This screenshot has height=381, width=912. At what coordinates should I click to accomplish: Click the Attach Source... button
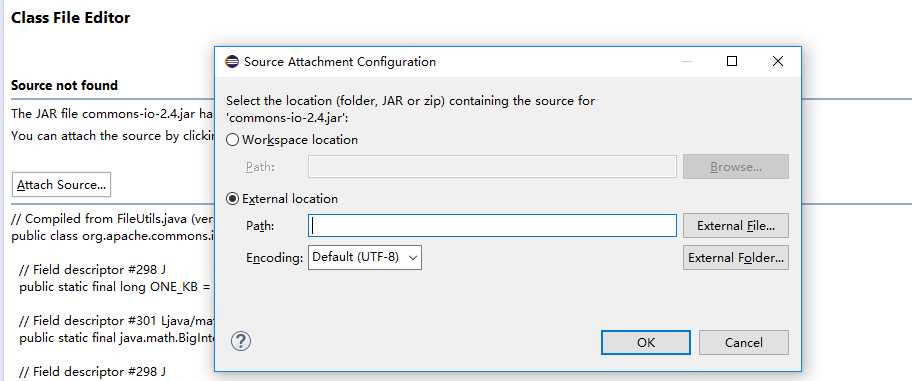tap(61, 185)
